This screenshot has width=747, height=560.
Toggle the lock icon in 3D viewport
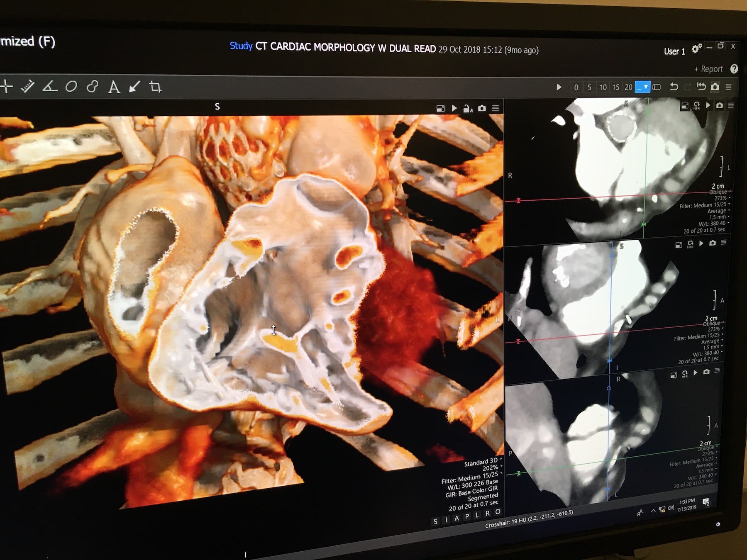click(x=468, y=109)
